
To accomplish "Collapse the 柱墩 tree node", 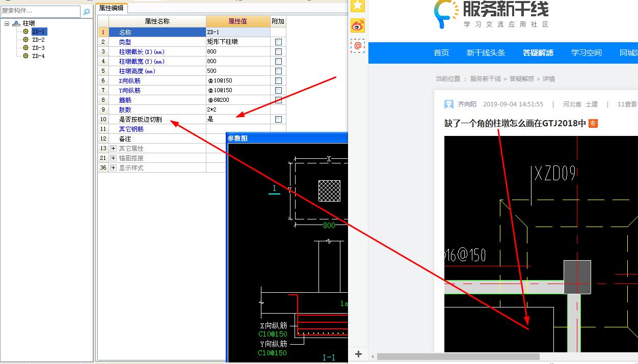I will coord(7,23).
